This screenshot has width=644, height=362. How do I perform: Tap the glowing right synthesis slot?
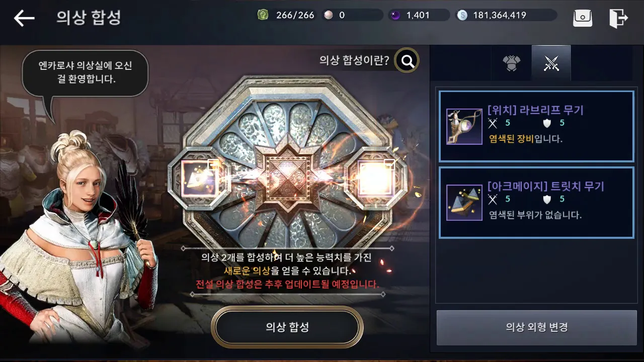pyautogui.click(x=375, y=179)
